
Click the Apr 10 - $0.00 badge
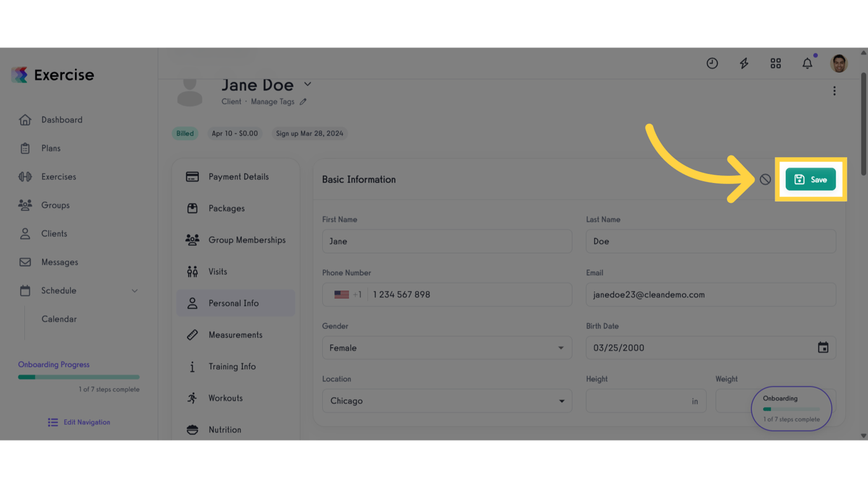pos(235,133)
